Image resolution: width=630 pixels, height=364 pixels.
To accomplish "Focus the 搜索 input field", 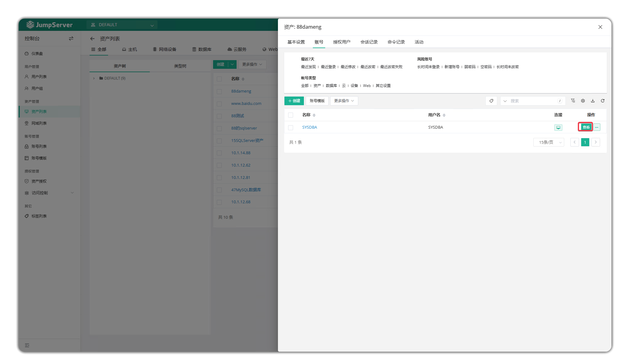I will 533,101.
